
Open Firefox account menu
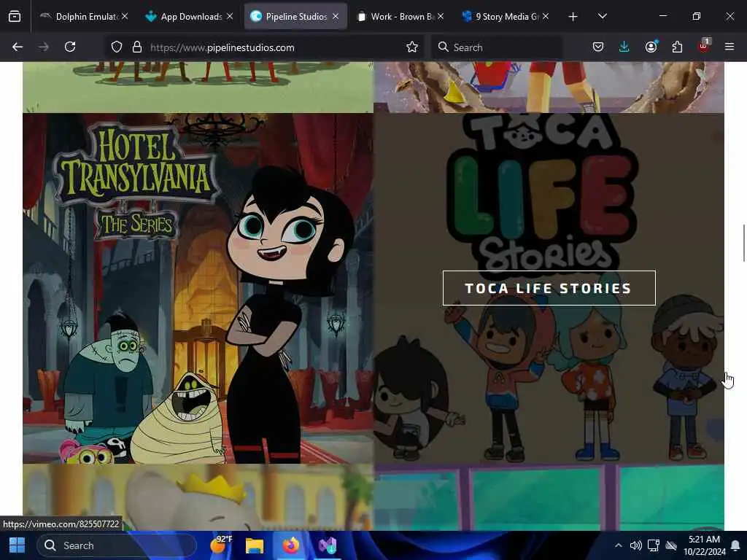point(651,47)
